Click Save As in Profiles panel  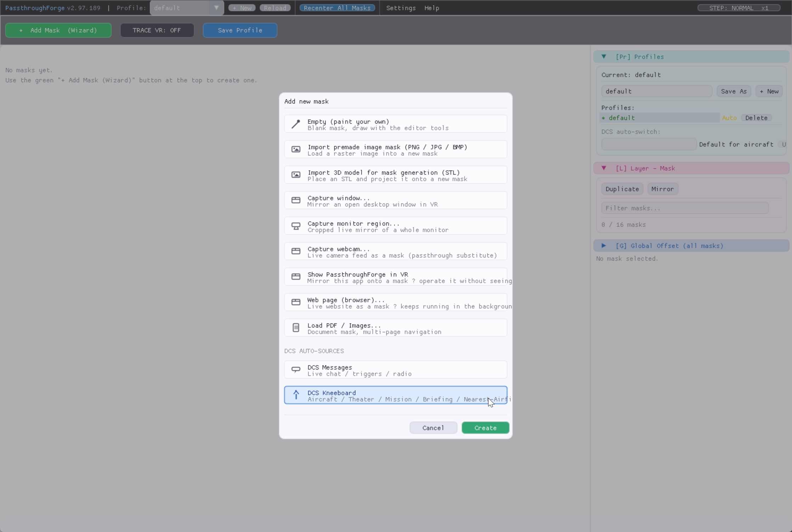[734, 91]
